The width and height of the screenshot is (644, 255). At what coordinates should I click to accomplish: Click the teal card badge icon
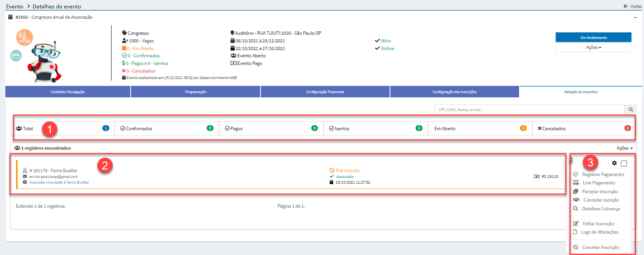point(16,56)
